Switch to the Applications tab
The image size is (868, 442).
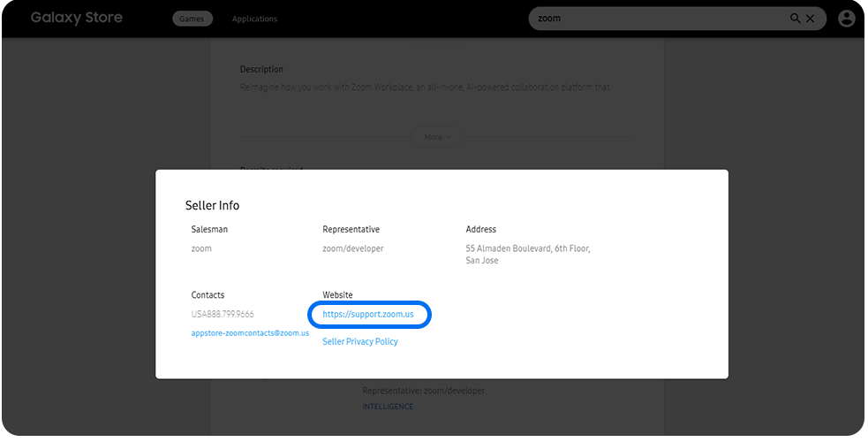pyautogui.click(x=254, y=19)
